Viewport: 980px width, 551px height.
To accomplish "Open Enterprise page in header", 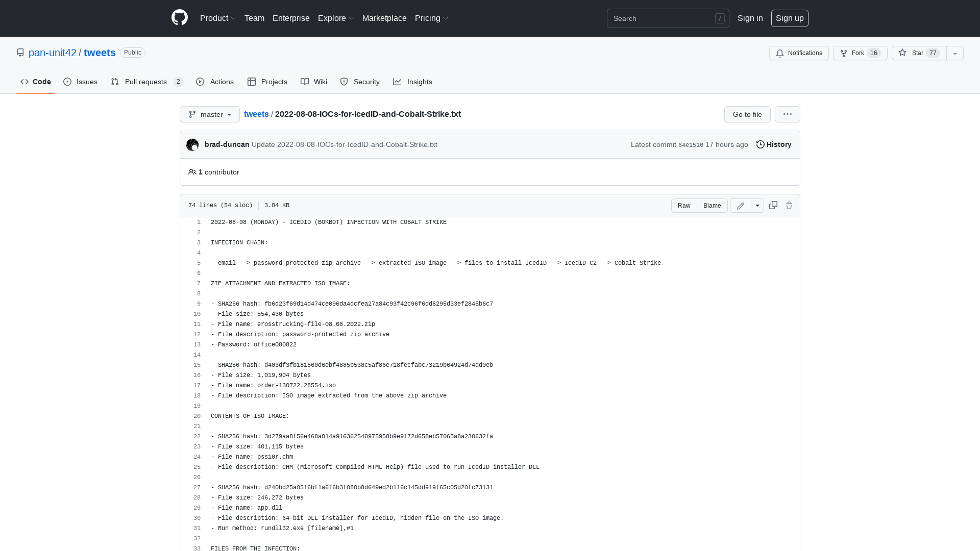I will [x=291, y=18].
